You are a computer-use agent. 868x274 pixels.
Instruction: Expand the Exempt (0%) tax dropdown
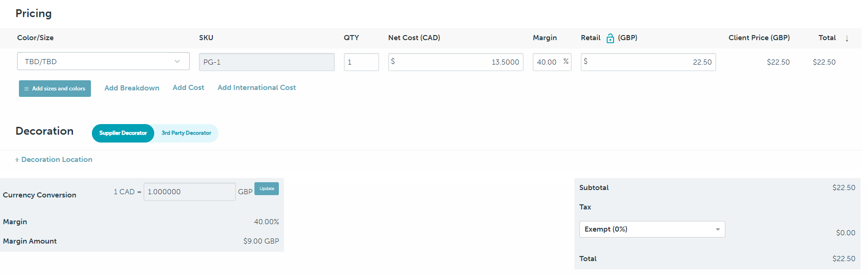[651, 229]
